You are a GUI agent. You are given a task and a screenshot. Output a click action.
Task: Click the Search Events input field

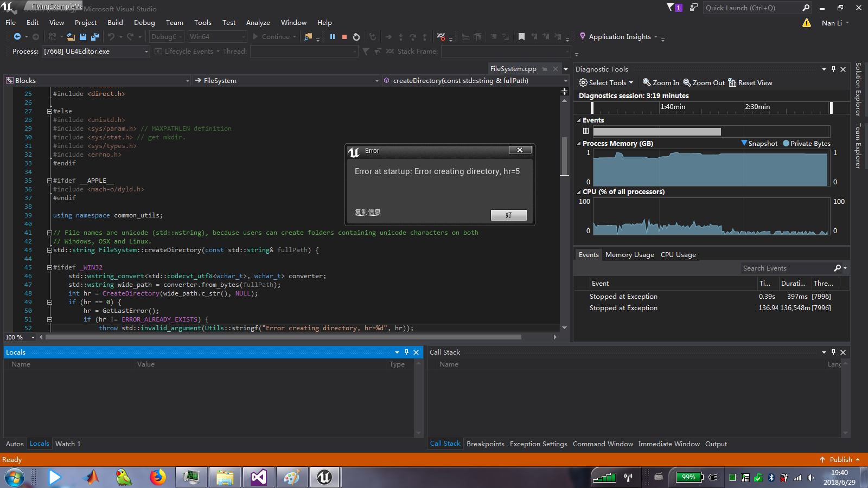[786, 268]
